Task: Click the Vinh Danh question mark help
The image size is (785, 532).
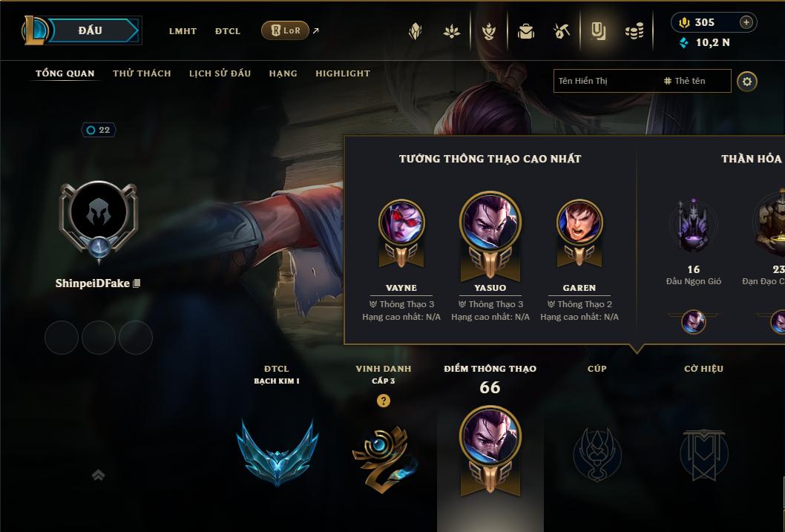Action: tap(384, 401)
